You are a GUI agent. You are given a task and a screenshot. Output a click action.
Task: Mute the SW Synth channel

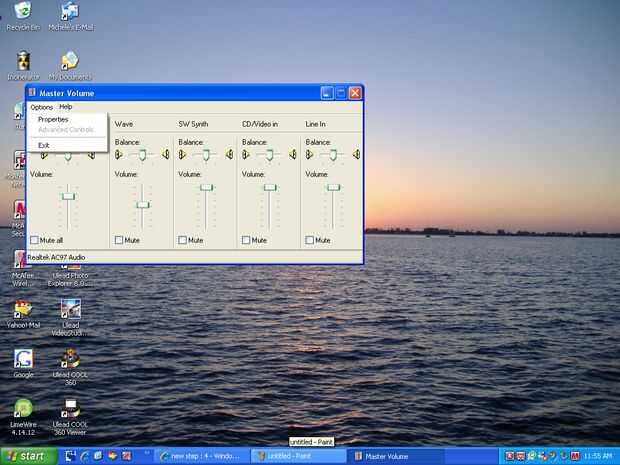click(x=182, y=240)
